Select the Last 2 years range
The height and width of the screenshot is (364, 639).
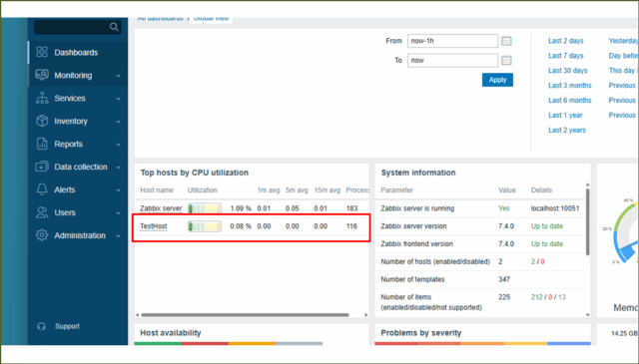click(x=567, y=130)
